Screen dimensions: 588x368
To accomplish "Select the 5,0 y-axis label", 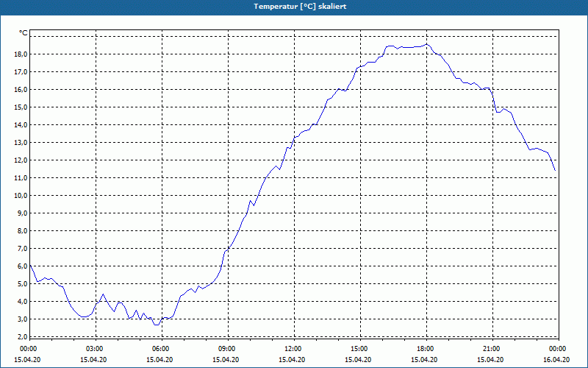I will [23, 283].
